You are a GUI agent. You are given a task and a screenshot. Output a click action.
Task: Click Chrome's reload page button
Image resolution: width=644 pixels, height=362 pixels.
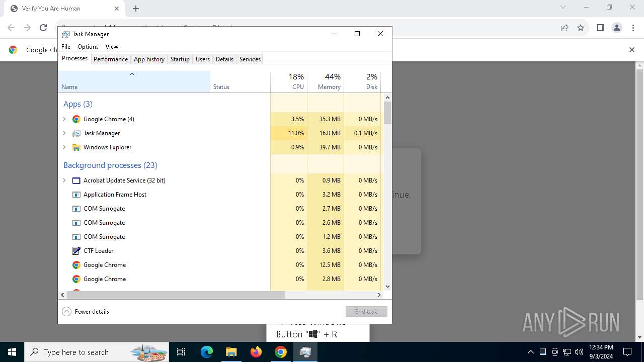point(43,28)
